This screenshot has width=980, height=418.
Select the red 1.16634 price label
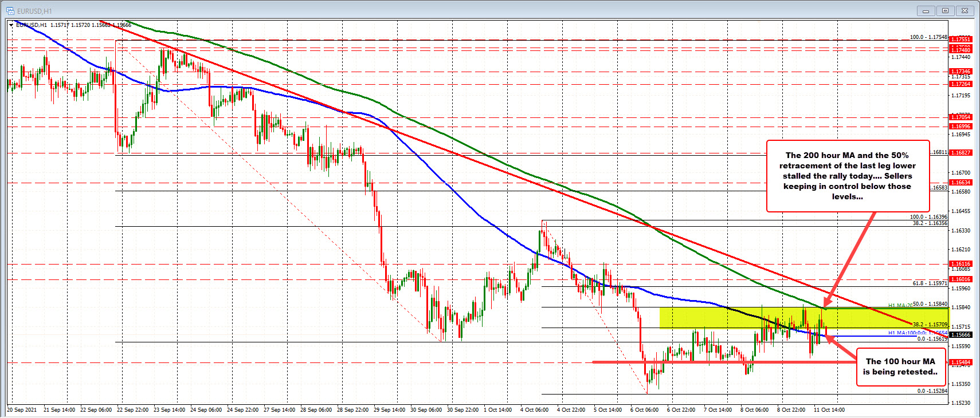pyautogui.click(x=961, y=183)
